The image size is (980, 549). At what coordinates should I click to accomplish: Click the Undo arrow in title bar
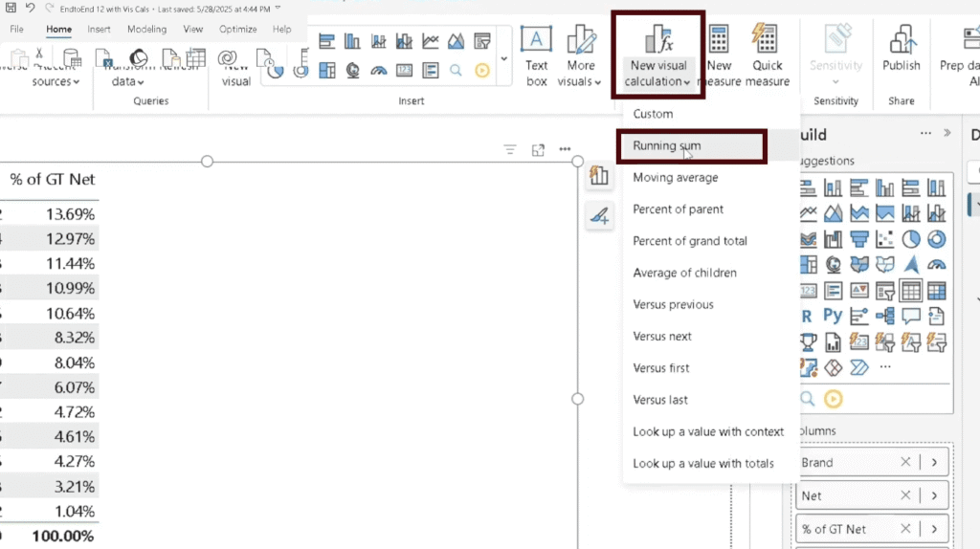30,8
